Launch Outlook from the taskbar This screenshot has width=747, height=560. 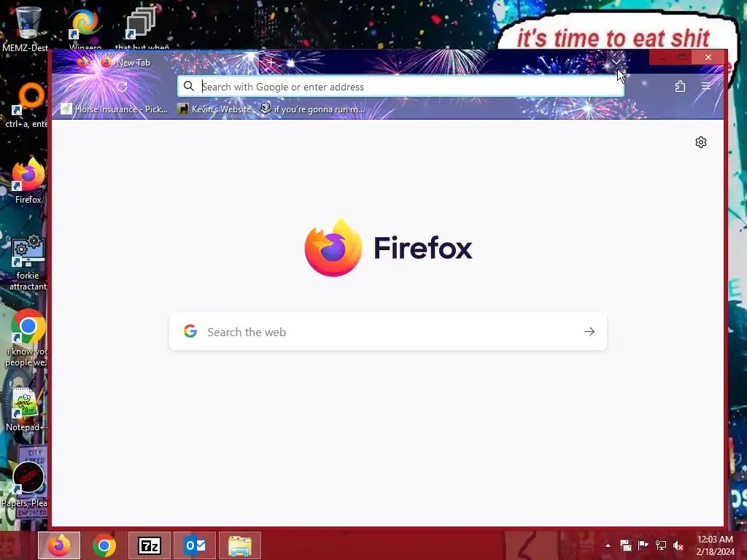[x=195, y=545]
